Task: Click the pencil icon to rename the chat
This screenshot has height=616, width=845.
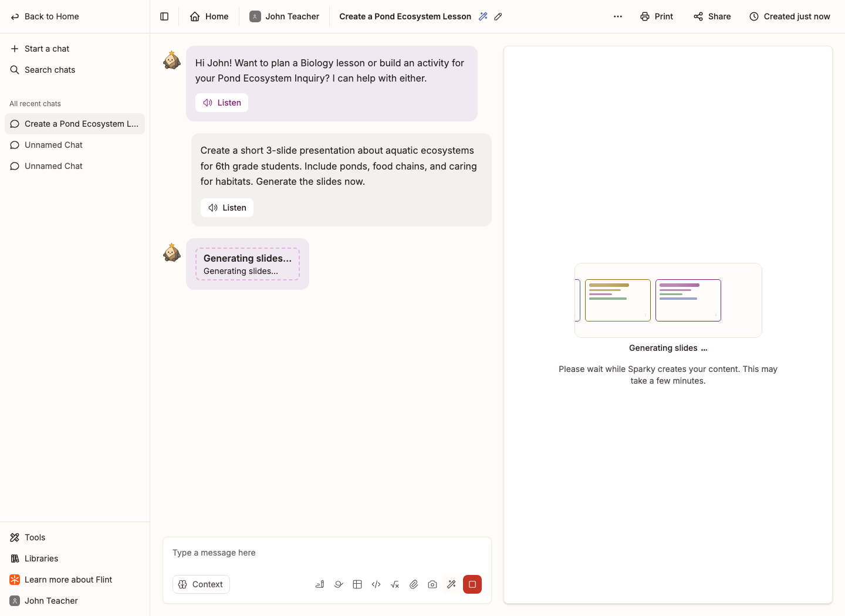Action: pyautogui.click(x=498, y=16)
